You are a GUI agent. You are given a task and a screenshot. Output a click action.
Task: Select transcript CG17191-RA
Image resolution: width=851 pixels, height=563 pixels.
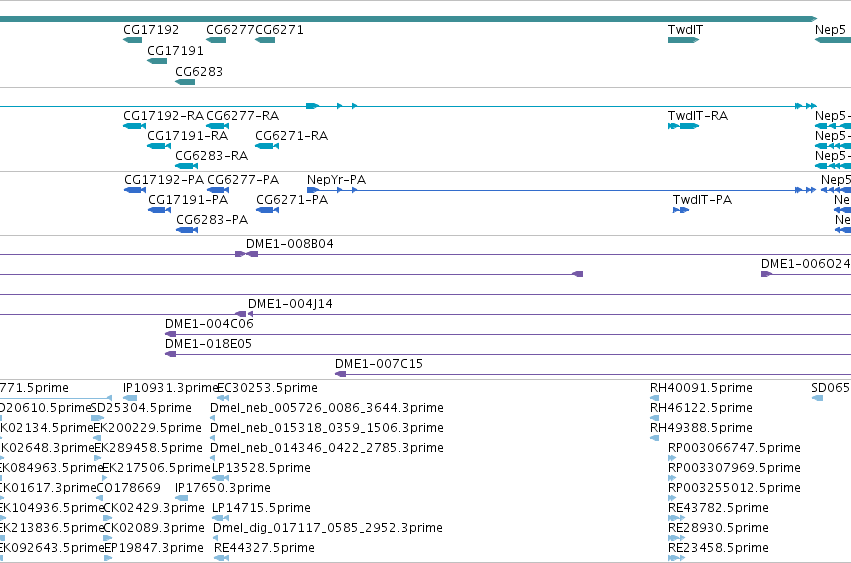(187, 136)
